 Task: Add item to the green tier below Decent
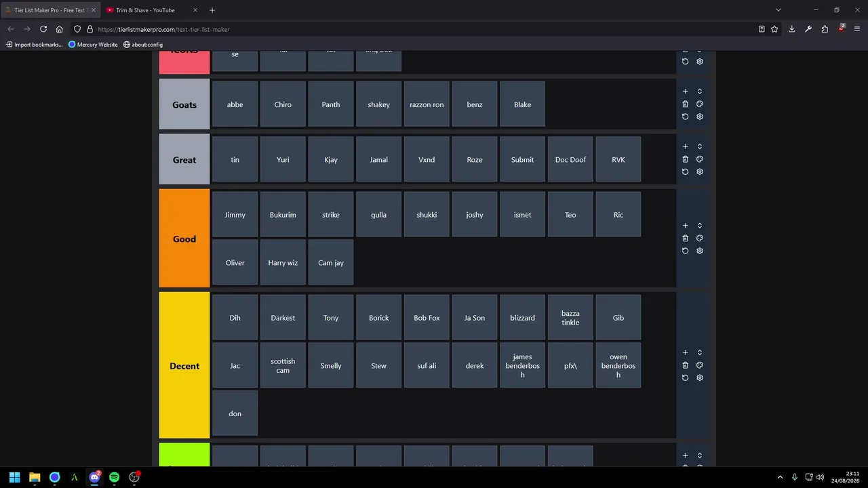tap(685, 455)
